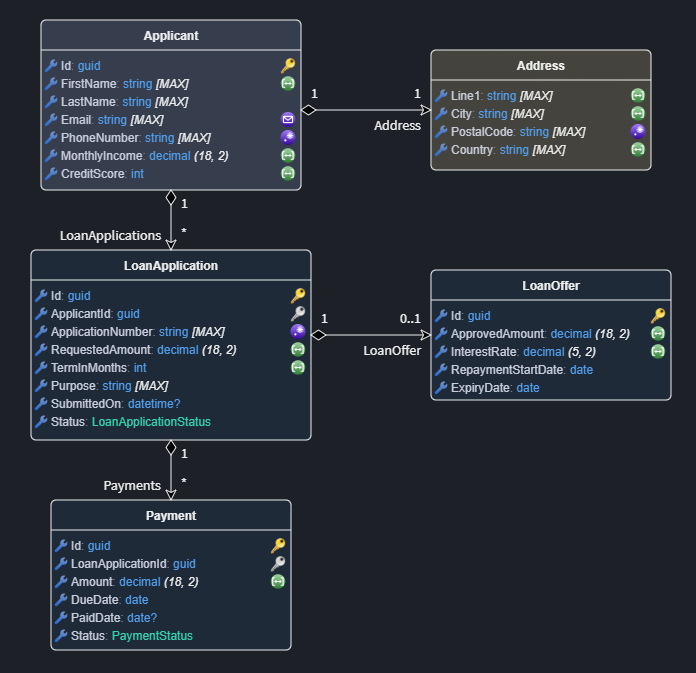Click the green icon beside InterestRate

click(658, 352)
